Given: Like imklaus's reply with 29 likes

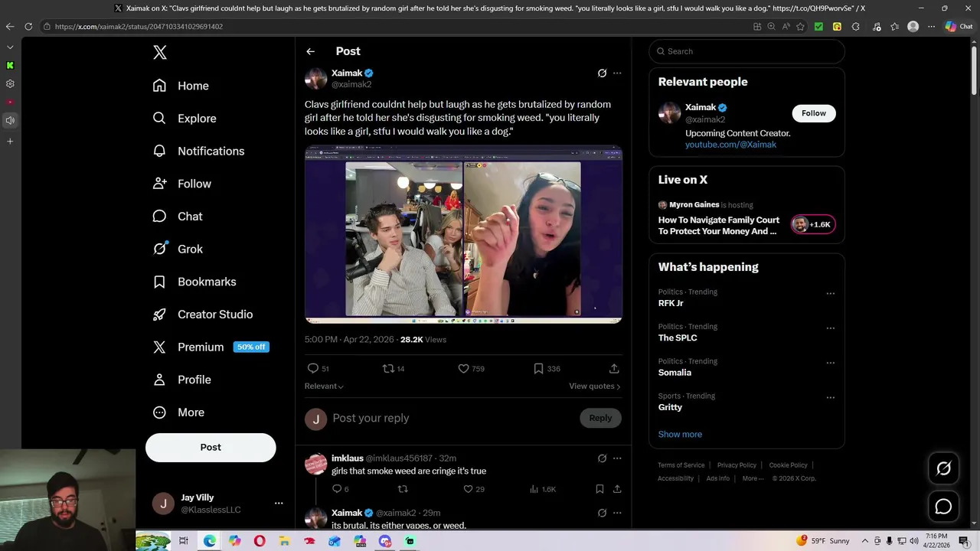Looking at the screenshot, I should click(x=469, y=489).
